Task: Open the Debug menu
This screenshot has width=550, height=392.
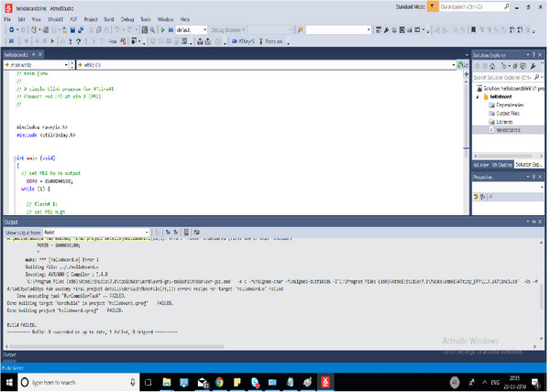Action: point(127,19)
